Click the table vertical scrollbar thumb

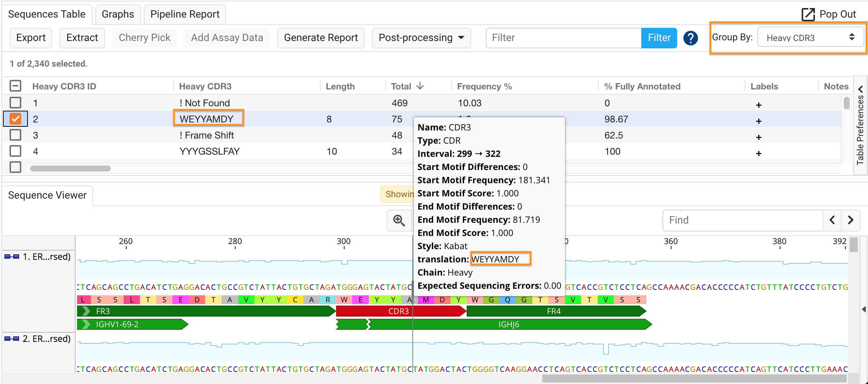(x=846, y=103)
